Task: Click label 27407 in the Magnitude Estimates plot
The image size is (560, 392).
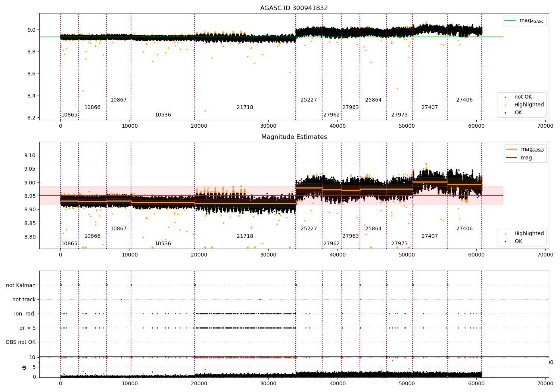Action: tap(430, 236)
